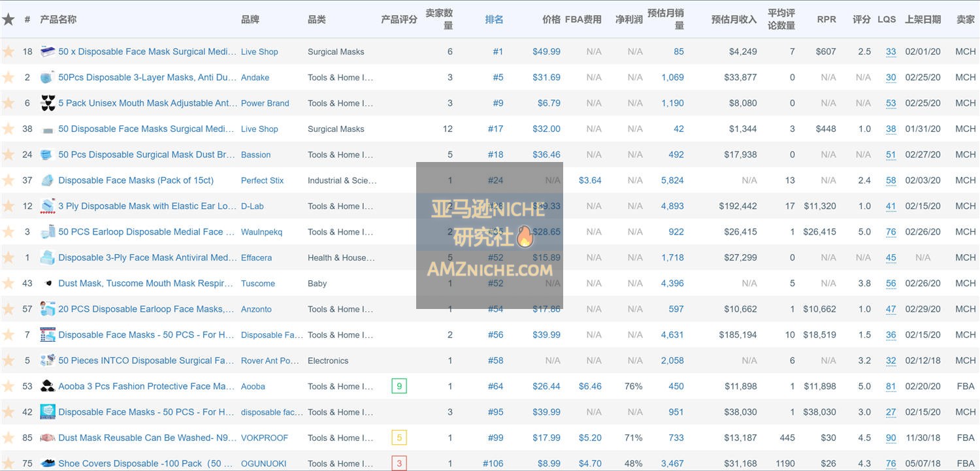Click price $49.99 in Live Shop row
Image resolution: width=980 pixels, height=471 pixels.
pos(546,52)
